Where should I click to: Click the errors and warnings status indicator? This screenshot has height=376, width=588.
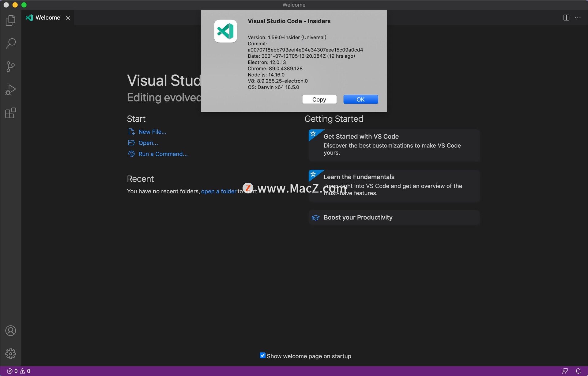19,371
